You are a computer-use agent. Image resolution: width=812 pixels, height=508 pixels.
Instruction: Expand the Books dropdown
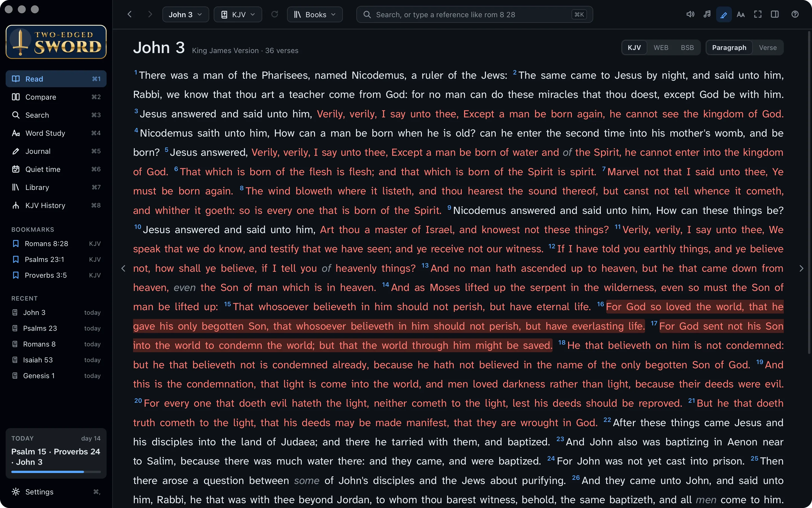point(315,14)
